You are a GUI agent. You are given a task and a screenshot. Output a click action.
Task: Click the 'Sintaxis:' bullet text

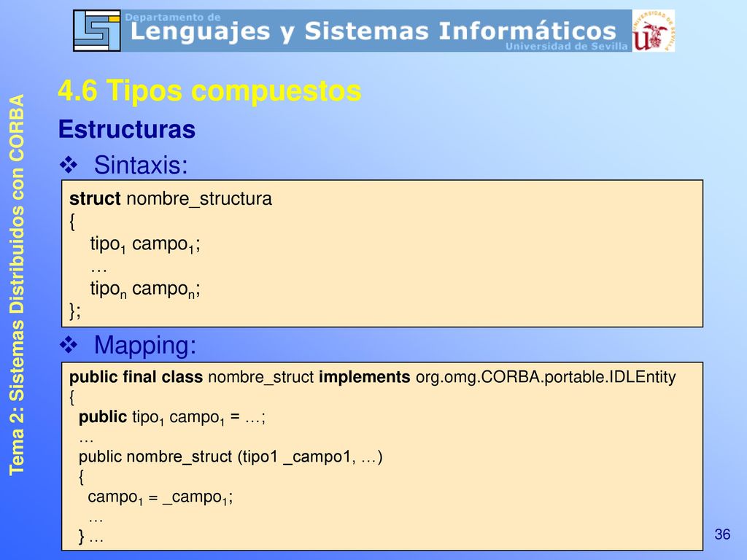click(x=141, y=166)
